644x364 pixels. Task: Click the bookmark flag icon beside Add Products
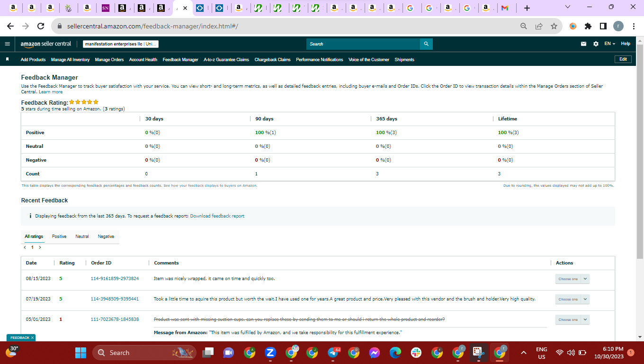click(x=7, y=59)
